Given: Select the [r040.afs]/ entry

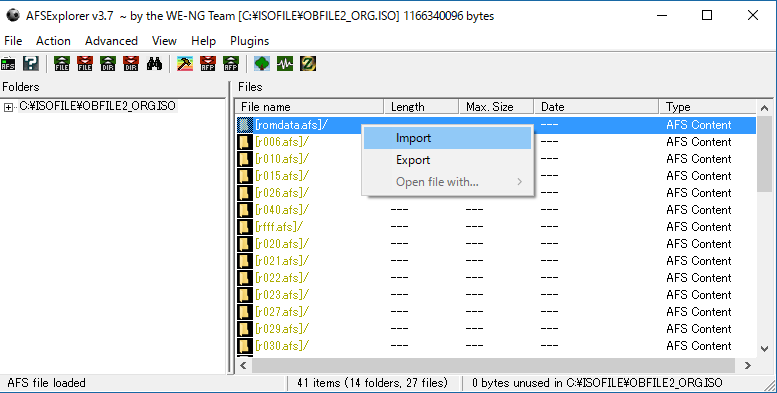Looking at the screenshot, I should coord(282,210).
